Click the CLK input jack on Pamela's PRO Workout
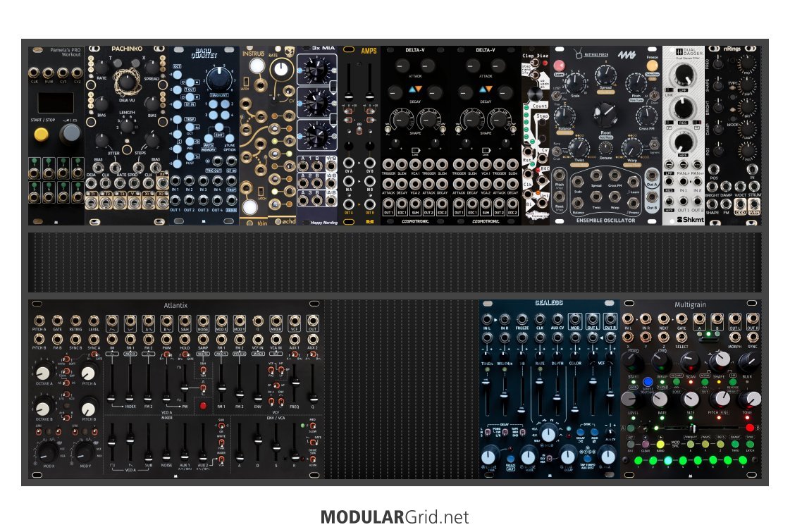This screenshot has height=532, width=790. [35, 72]
